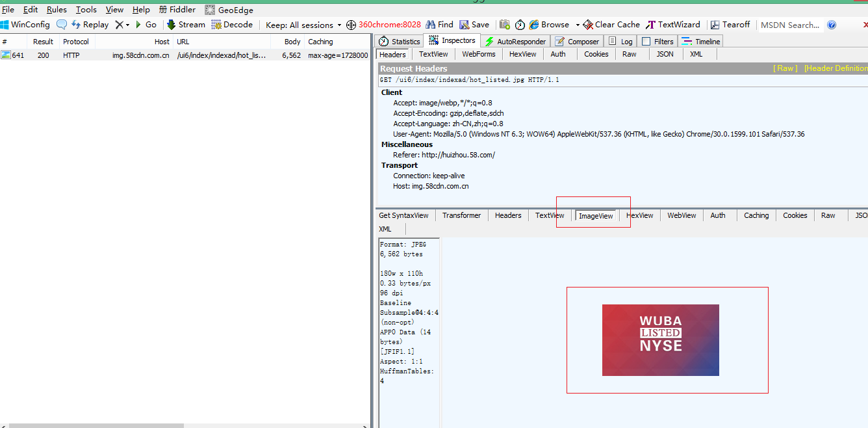Replay the selected session
This screenshot has width=868, height=428.
click(90, 25)
